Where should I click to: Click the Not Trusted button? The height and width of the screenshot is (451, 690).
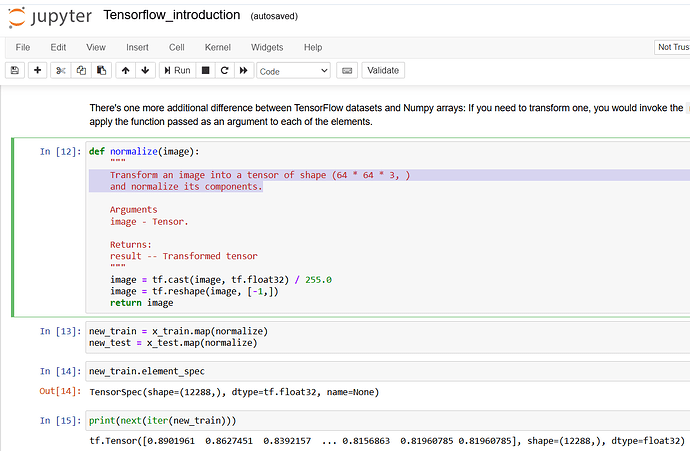tap(672, 47)
